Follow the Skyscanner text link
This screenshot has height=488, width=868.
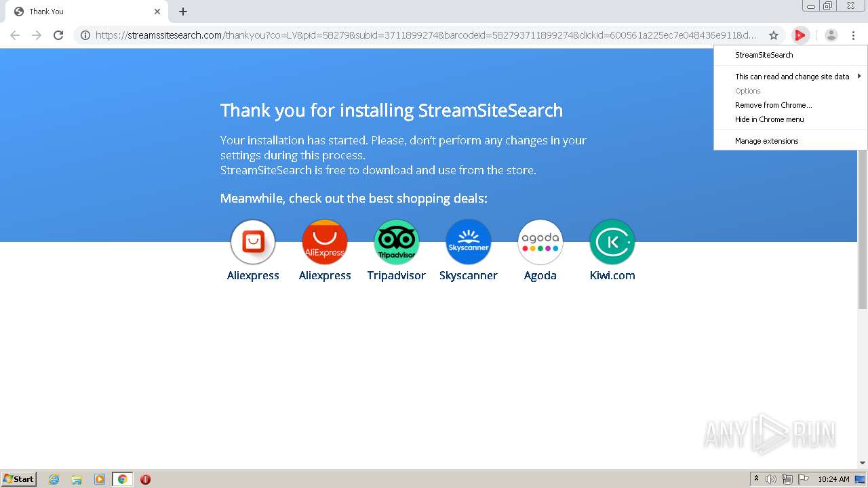pyautogui.click(x=469, y=275)
